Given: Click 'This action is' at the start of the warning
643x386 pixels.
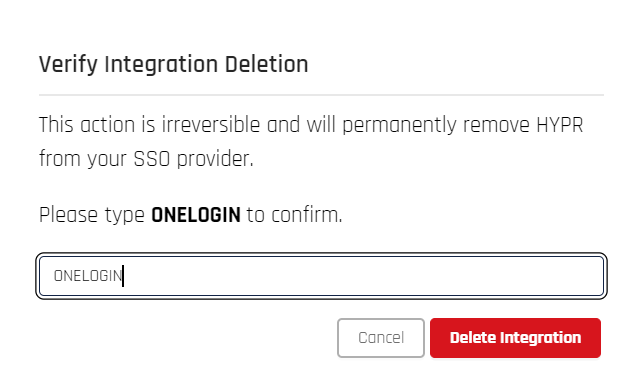Looking at the screenshot, I should [x=97, y=125].
